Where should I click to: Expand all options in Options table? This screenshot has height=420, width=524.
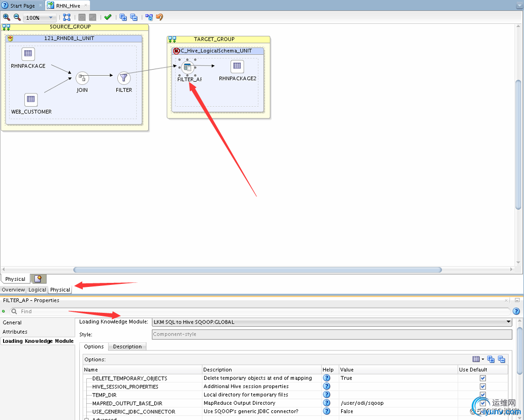(490, 359)
